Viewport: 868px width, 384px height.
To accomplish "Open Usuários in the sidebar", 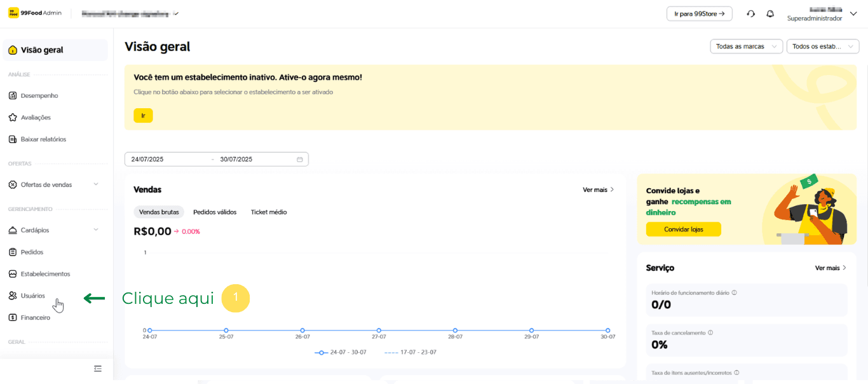I will (x=32, y=296).
